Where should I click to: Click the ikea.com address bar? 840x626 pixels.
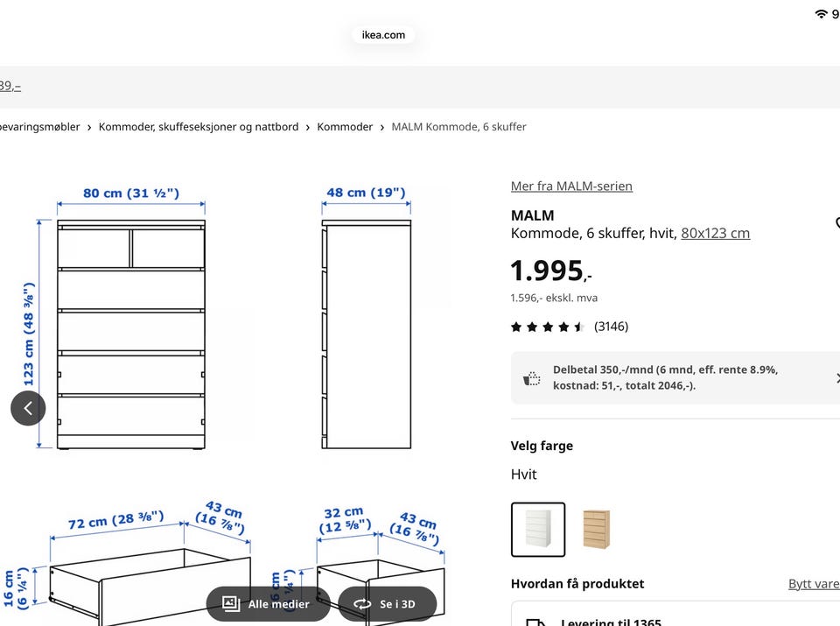[x=383, y=35]
